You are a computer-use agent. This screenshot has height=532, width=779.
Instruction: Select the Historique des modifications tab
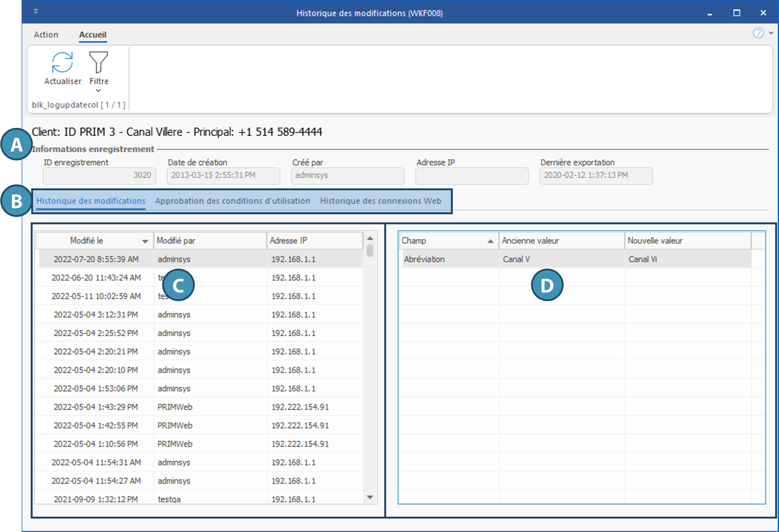(x=91, y=201)
